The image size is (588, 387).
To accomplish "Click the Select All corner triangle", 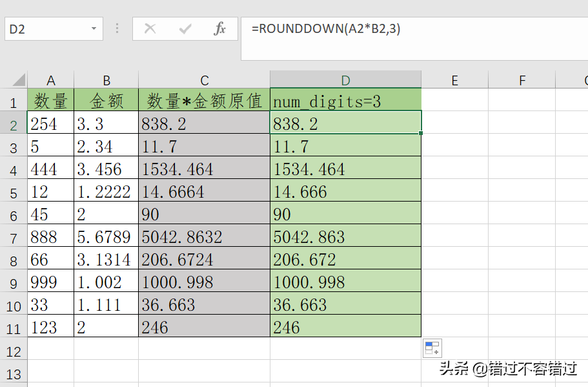I will (x=18, y=80).
